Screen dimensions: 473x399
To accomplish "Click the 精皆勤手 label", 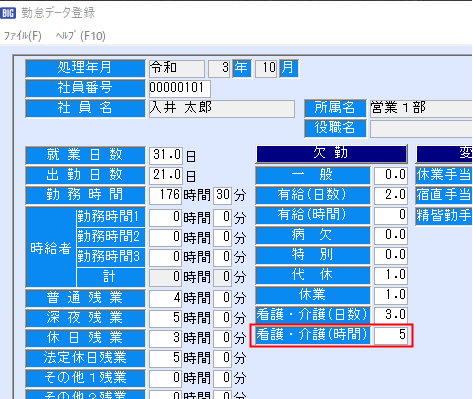I will point(444,215).
